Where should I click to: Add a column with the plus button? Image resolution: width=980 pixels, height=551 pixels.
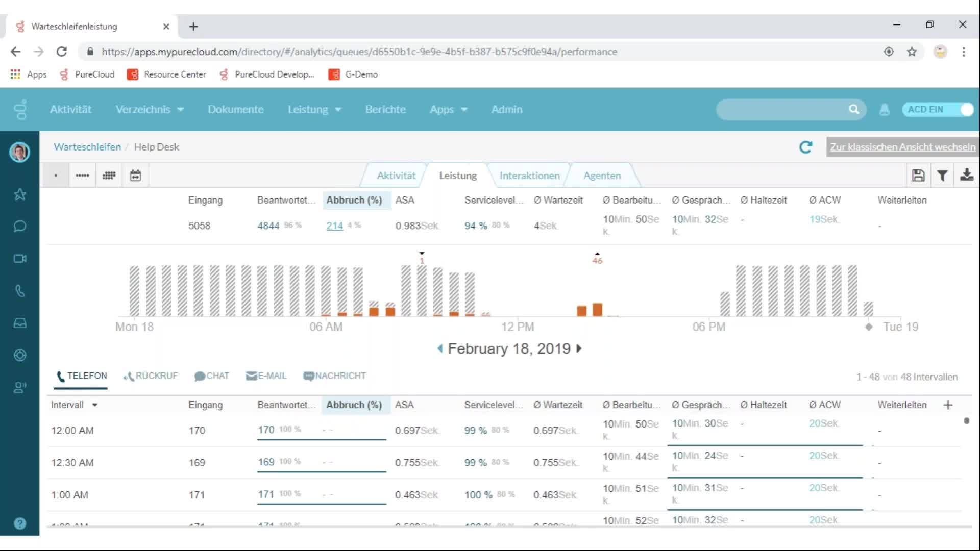pyautogui.click(x=948, y=405)
